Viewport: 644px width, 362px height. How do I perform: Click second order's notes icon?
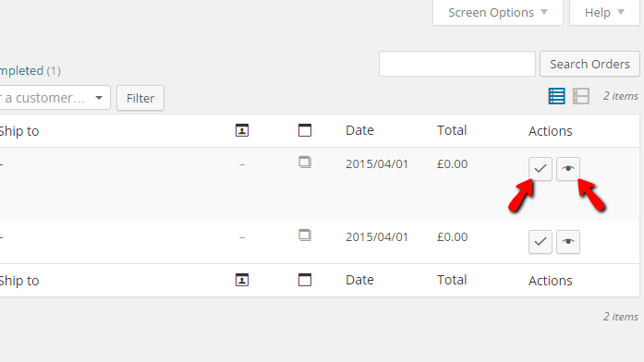[x=305, y=235]
